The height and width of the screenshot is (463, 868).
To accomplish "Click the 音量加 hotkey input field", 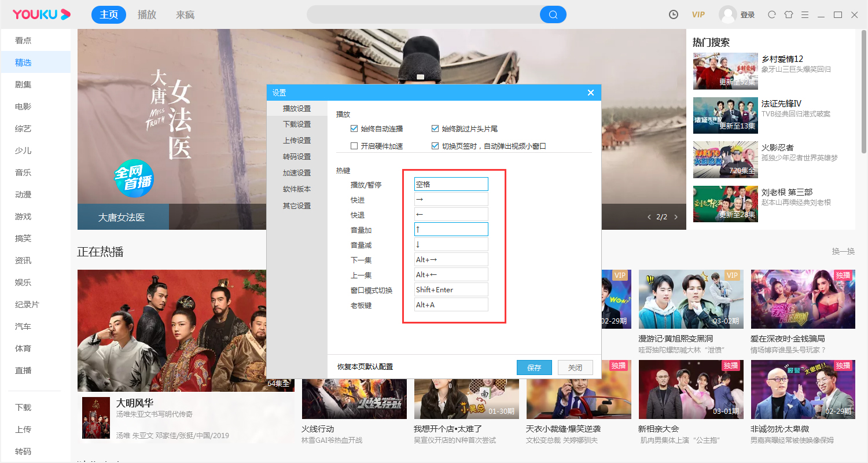I will pyautogui.click(x=451, y=229).
